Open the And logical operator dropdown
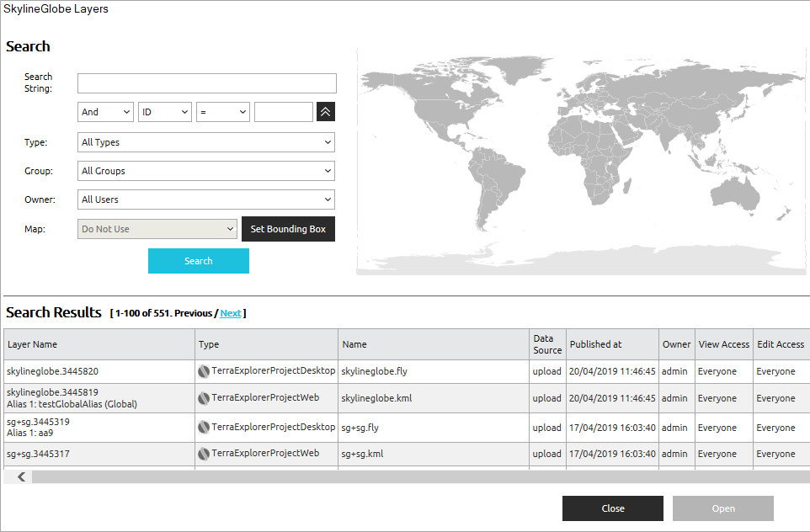810x532 pixels. point(105,112)
